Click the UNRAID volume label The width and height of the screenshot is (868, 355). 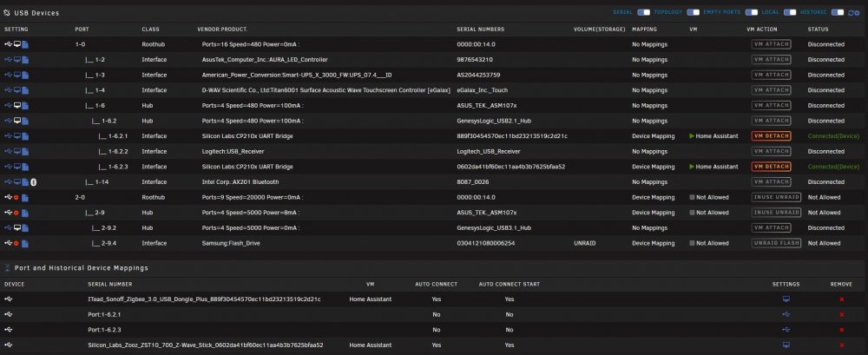tap(584, 243)
